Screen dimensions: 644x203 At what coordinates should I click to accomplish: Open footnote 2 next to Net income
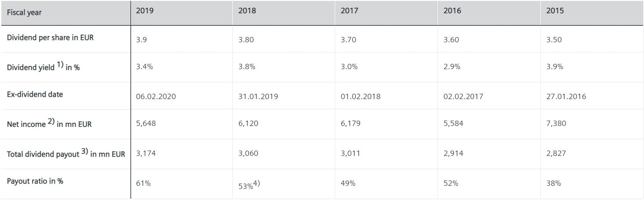51,122
